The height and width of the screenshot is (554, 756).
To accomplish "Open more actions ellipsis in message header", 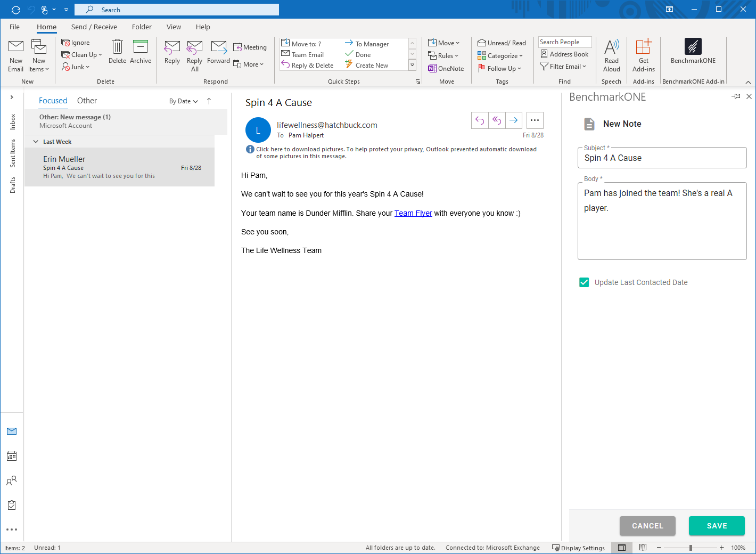I will (535, 120).
